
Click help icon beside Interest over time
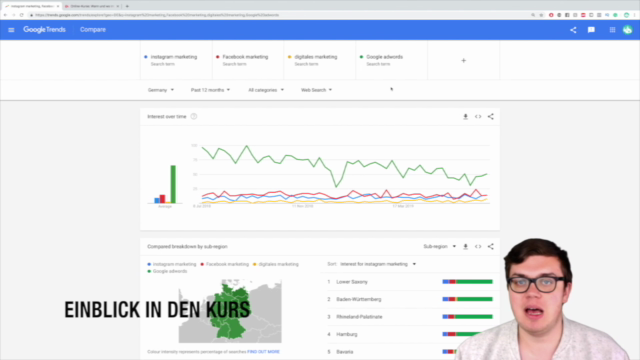click(194, 116)
